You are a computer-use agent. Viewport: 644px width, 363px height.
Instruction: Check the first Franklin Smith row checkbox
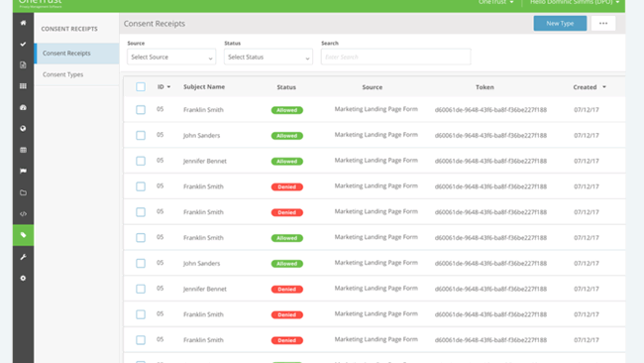tap(141, 110)
